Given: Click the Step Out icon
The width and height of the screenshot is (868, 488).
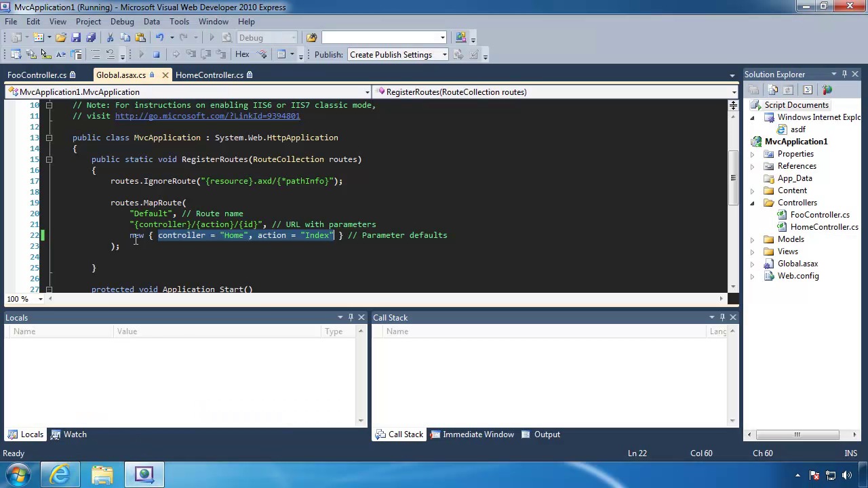Looking at the screenshot, I should 222,55.
